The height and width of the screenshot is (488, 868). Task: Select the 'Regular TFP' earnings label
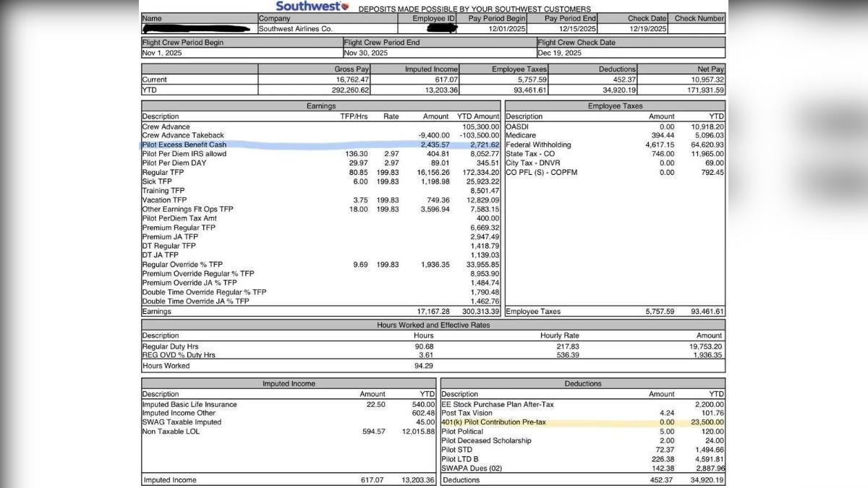(163, 173)
